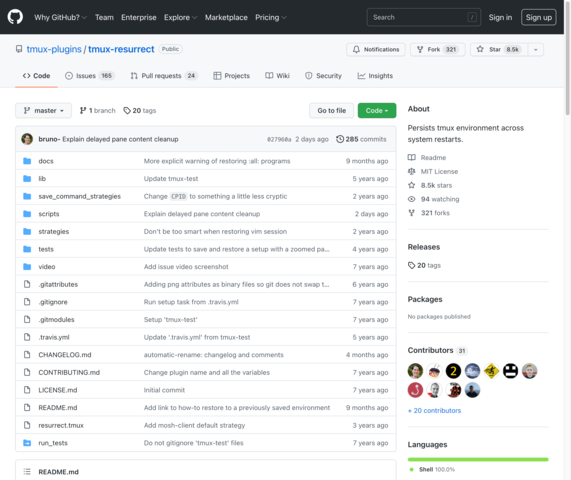Open the Issues tab
The image size is (571, 480).
90,76
